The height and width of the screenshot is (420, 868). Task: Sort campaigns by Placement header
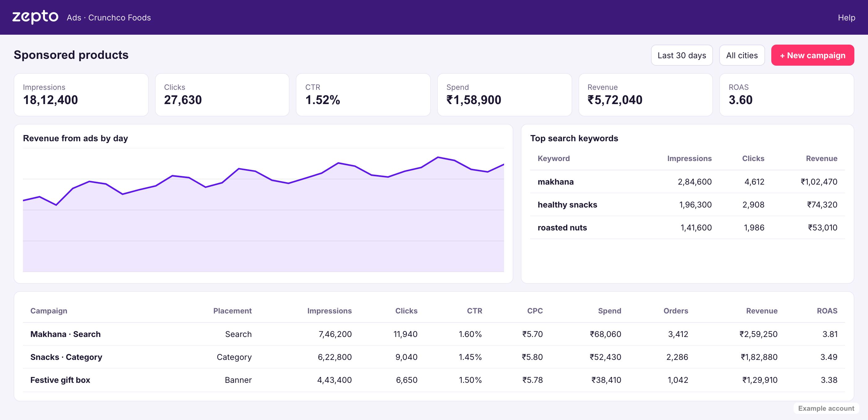(232, 311)
